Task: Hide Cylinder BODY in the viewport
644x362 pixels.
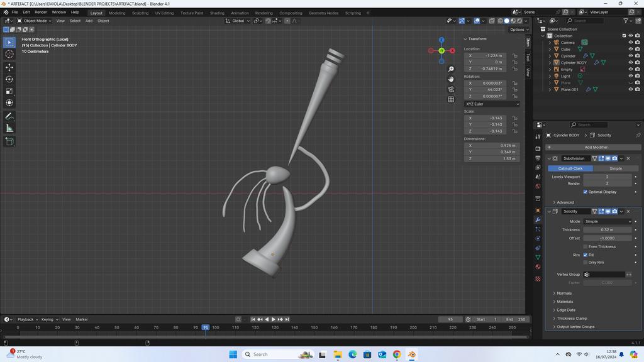Action: coord(630,62)
